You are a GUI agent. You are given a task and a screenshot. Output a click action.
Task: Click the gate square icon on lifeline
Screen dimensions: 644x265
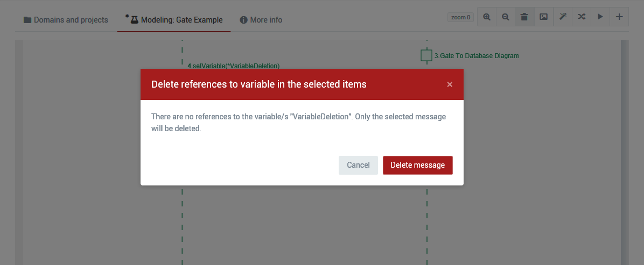426,55
